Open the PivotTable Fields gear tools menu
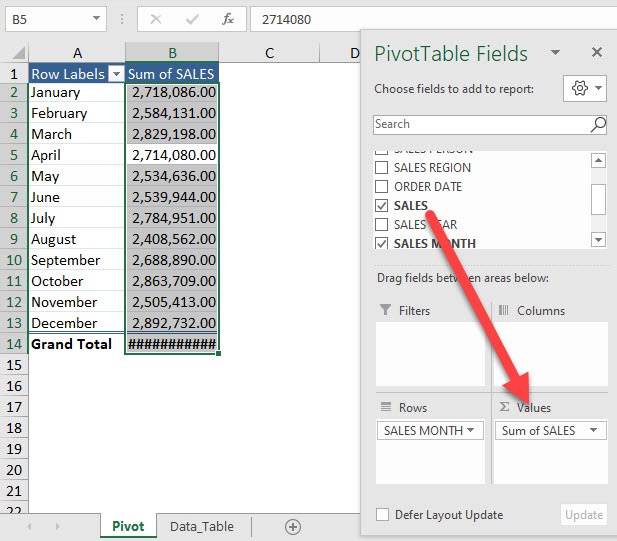The image size is (617, 541). click(x=585, y=88)
